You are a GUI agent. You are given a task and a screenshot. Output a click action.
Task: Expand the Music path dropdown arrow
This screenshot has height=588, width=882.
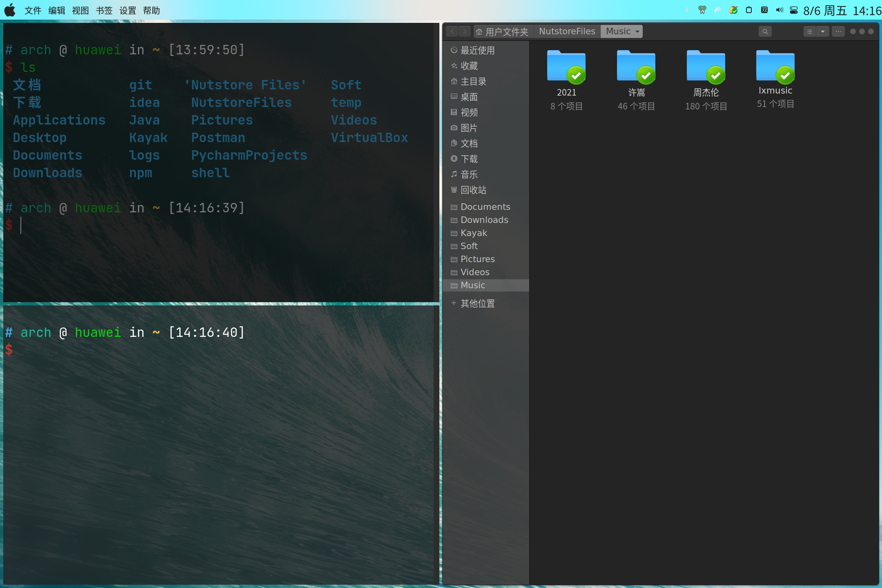(x=637, y=31)
